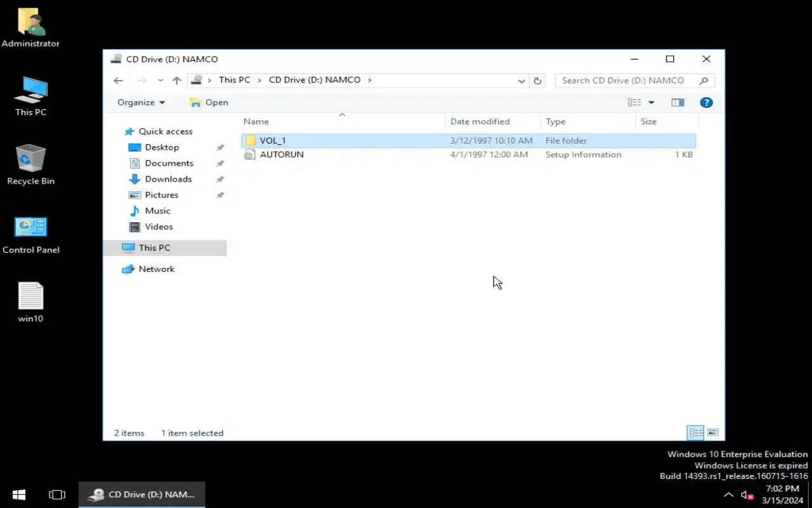This screenshot has width=812, height=508.
Task: Click the pin icon next to Documents
Action: [x=220, y=163]
